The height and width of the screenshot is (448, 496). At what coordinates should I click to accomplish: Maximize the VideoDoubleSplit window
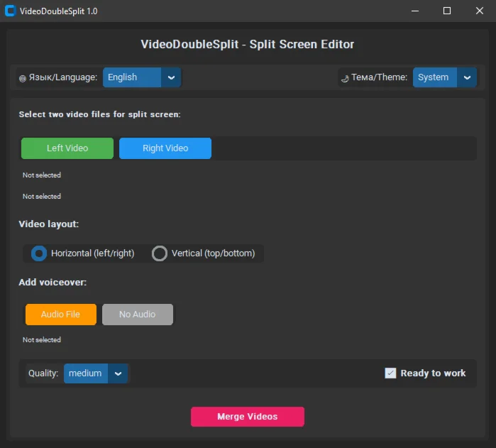447,11
